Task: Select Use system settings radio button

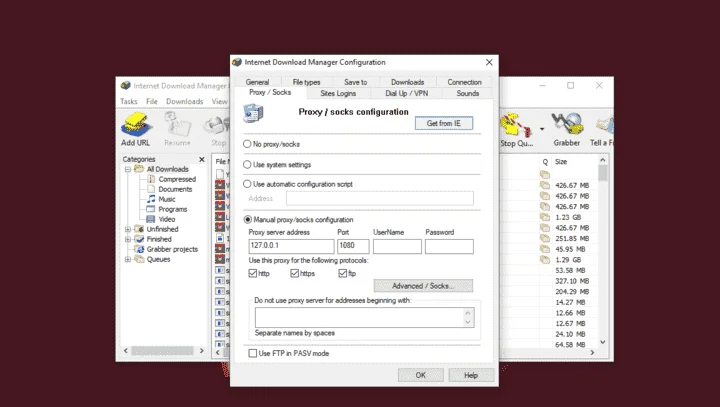Action: (247, 164)
